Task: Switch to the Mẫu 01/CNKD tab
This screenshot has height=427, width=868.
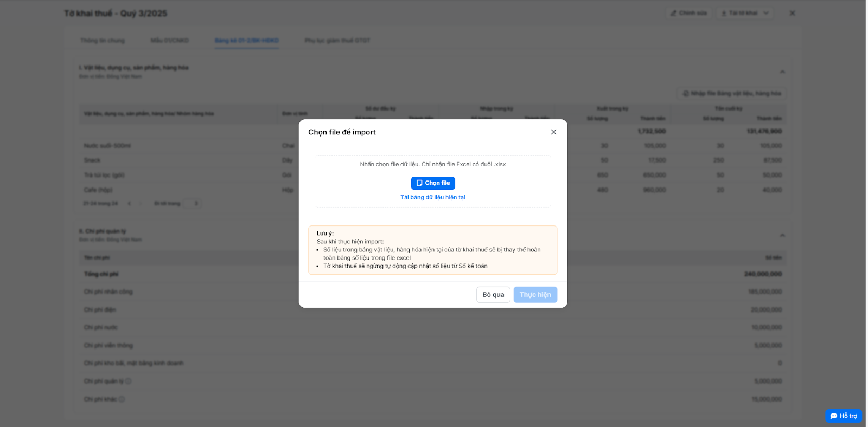Action: (170, 41)
